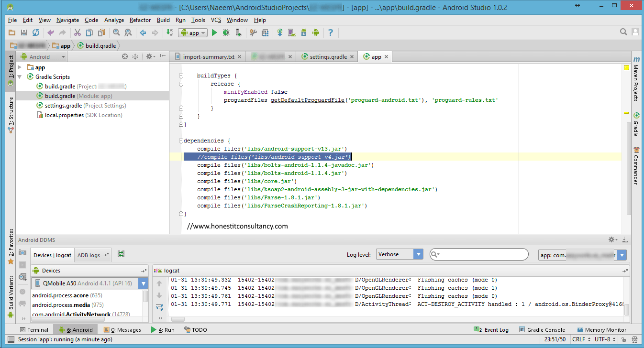Toggle soft wraps in the logcat panel

tap(159, 307)
